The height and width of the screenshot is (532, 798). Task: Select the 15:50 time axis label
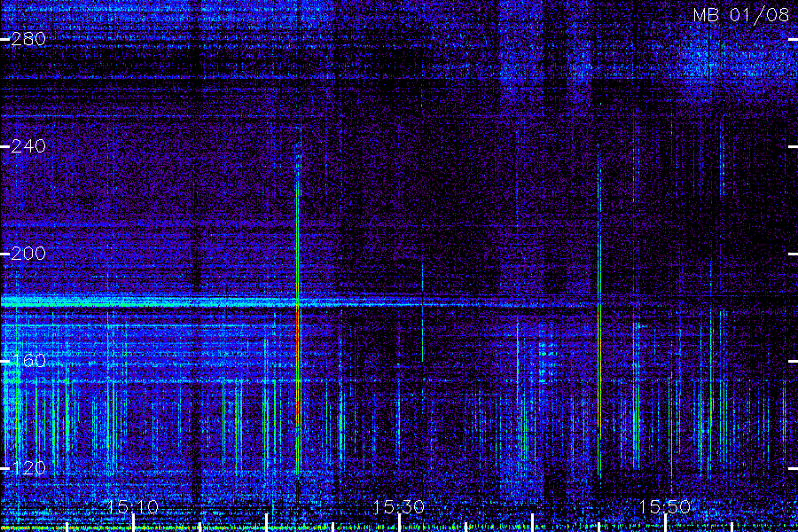665,506
